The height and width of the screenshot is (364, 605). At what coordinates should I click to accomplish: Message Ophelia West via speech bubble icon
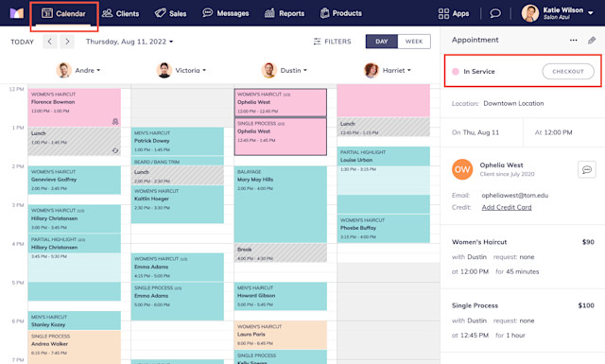pyautogui.click(x=587, y=169)
